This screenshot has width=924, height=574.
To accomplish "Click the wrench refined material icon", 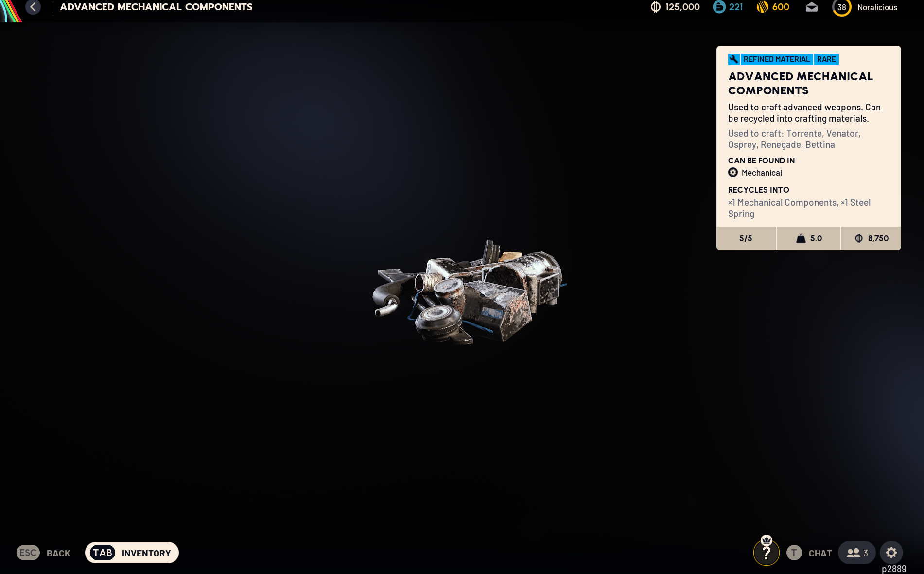I will 733,59.
